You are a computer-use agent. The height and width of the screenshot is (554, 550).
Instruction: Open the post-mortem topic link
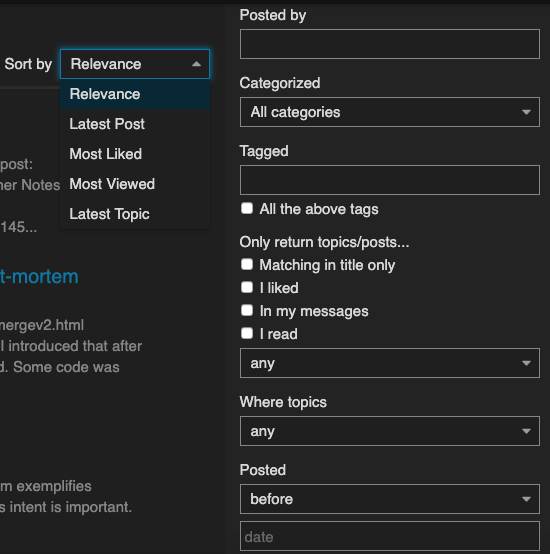point(39,276)
